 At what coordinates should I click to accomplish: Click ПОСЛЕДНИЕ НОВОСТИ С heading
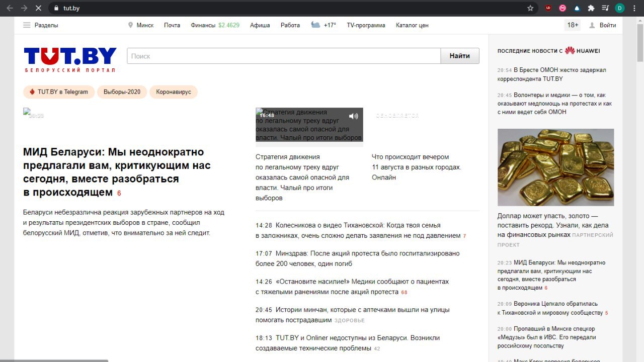click(530, 51)
